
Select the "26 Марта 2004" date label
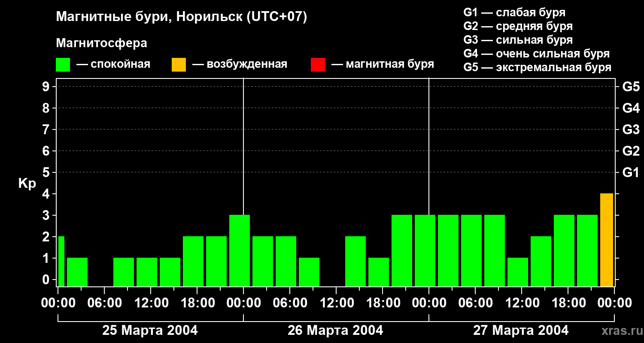[335, 331]
